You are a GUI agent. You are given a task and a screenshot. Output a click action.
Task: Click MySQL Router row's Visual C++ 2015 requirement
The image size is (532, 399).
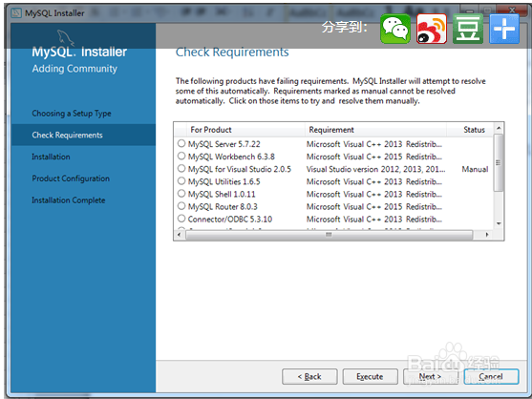coord(374,206)
